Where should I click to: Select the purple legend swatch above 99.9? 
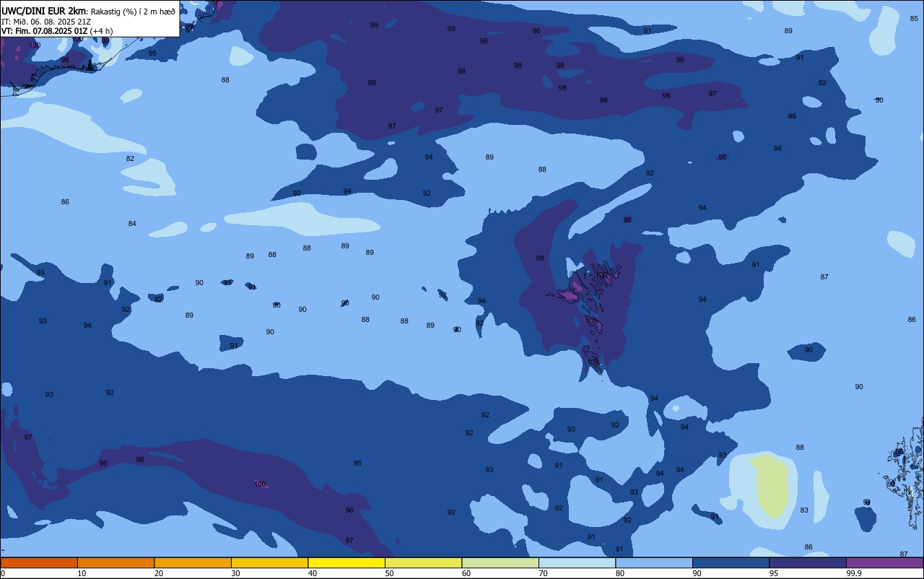[x=884, y=562]
